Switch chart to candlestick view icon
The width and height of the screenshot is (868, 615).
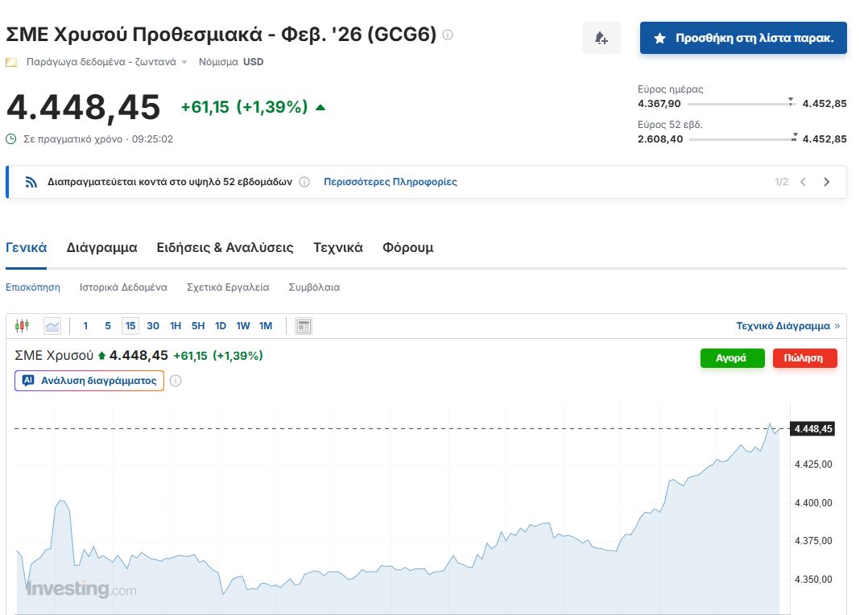[x=22, y=326]
